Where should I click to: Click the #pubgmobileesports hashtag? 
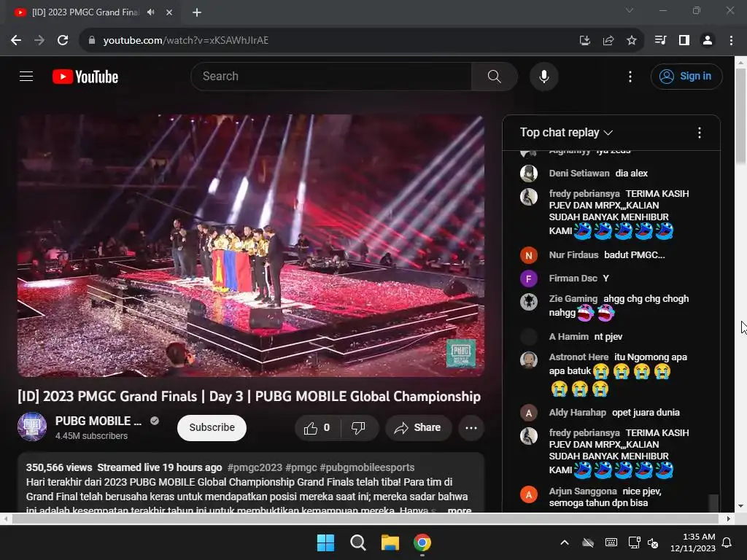click(x=367, y=467)
